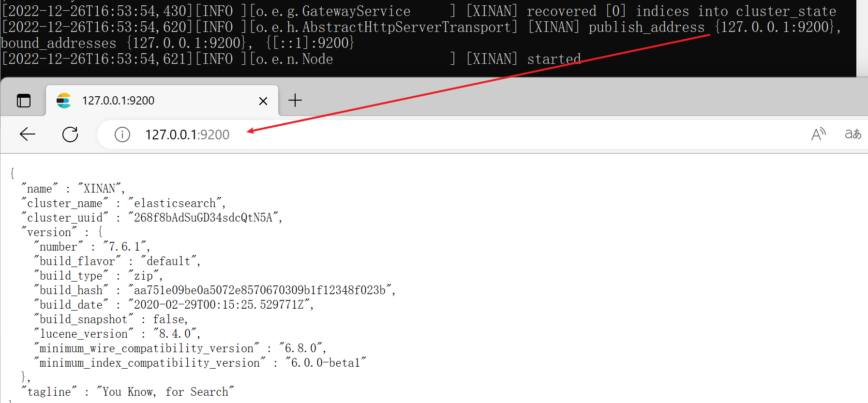Select the "elasticsearch" cluster_name value

click(x=175, y=203)
